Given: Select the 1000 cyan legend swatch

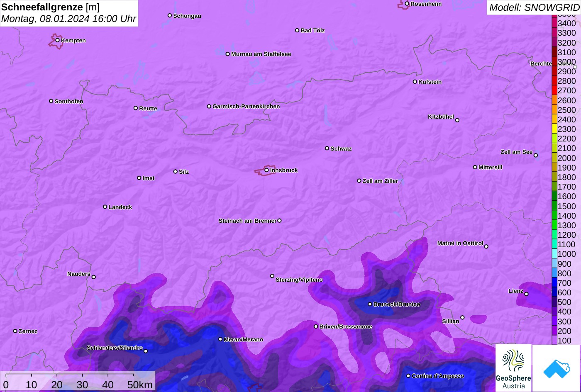Looking at the screenshot, I should tap(554, 253).
